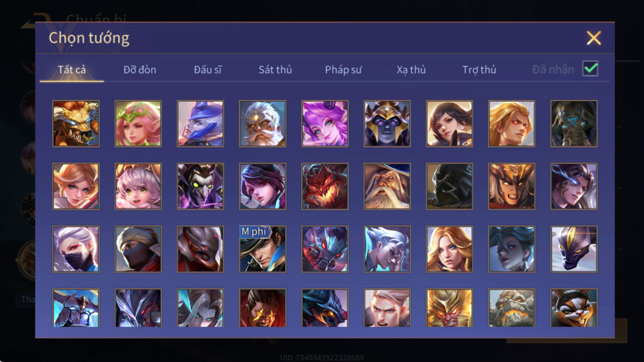The width and height of the screenshot is (644, 362).
Task: Open the Trợ thủ tab
Action: tap(479, 70)
